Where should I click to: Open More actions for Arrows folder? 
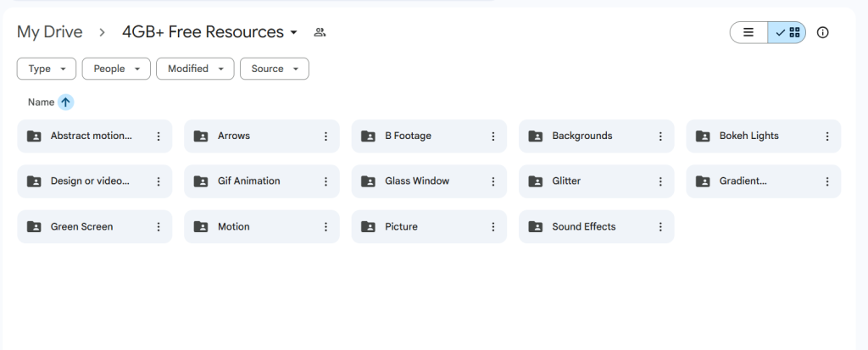tap(326, 136)
